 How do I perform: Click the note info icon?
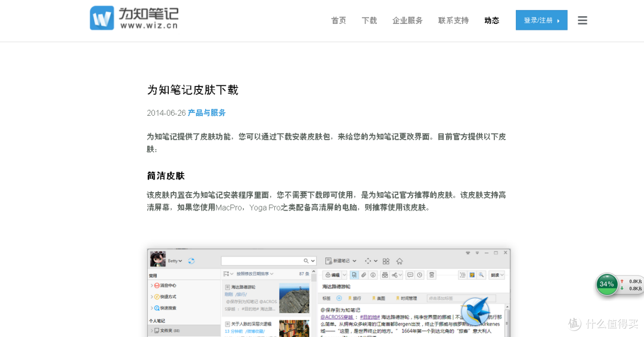point(373,275)
